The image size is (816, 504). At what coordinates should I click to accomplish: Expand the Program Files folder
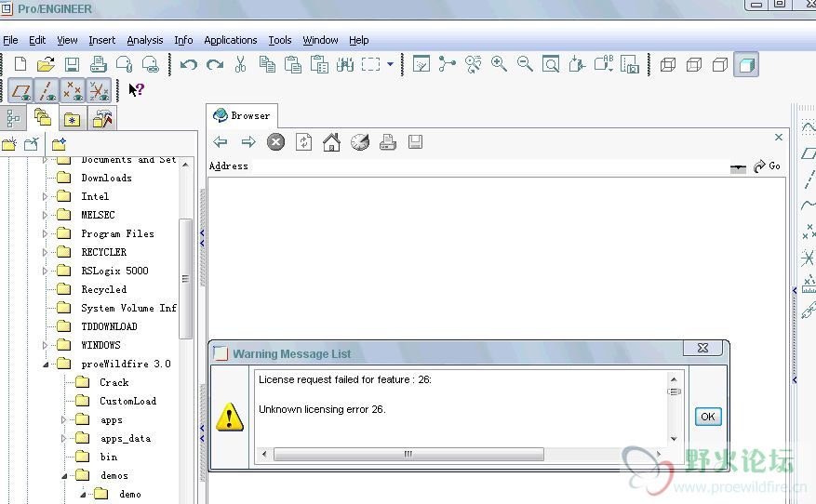(45, 234)
